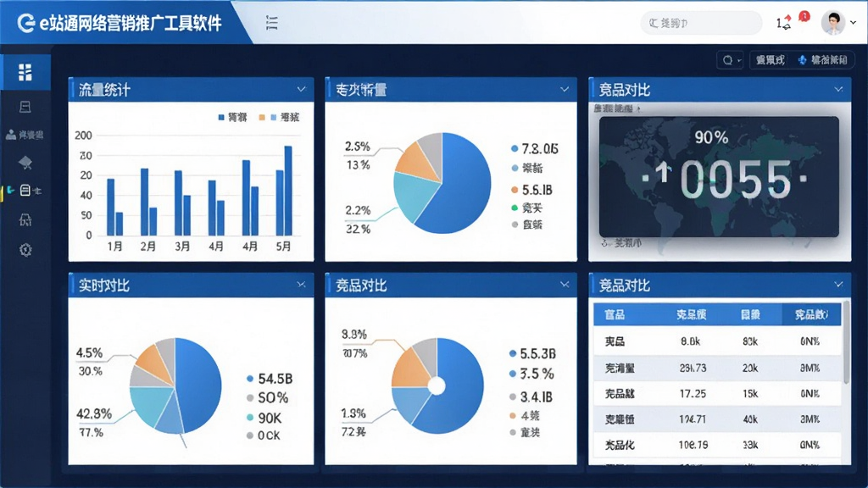Click the 40k cell in the table
The width and height of the screenshot is (868, 488).
[x=750, y=419]
